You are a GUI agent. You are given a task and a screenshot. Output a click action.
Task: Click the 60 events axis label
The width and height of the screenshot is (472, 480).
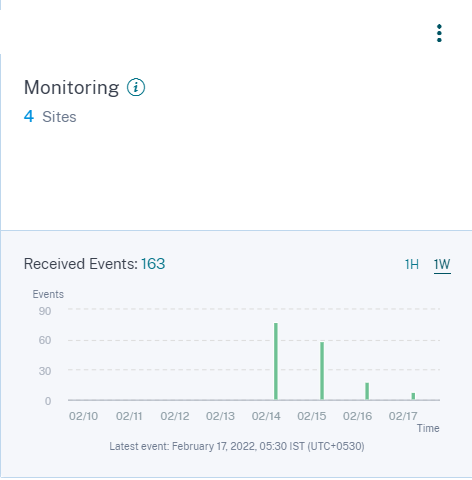click(45, 340)
